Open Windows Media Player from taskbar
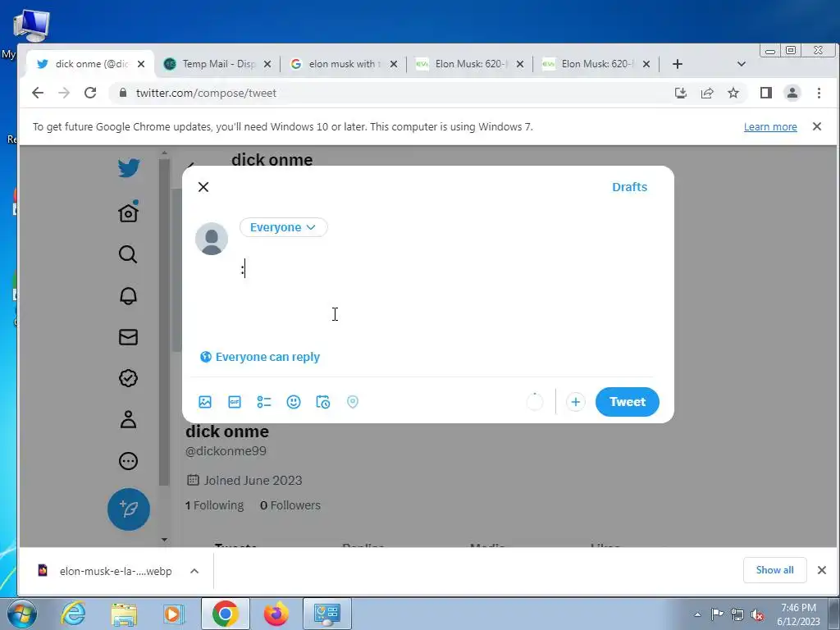The height and width of the screenshot is (630, 840). click(x=174, y=614)
